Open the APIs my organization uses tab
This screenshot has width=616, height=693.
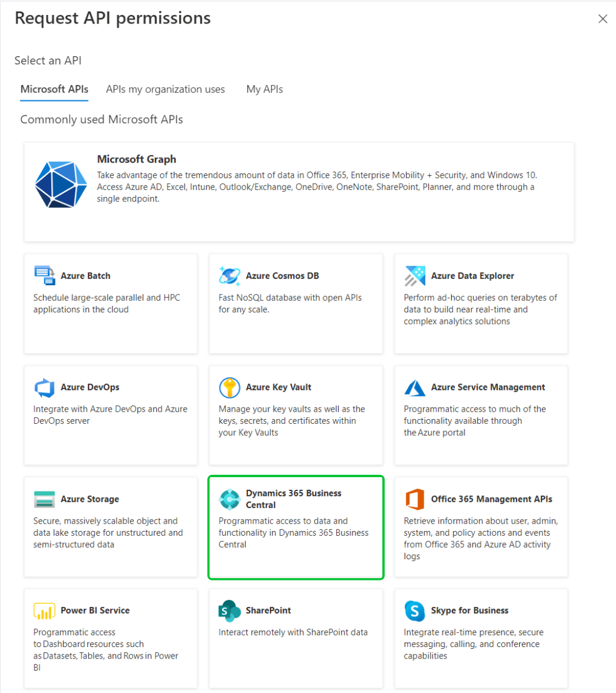tap(165, 89)
